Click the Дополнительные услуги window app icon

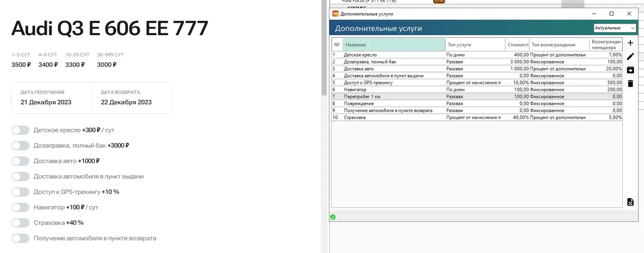pos(336,14)
